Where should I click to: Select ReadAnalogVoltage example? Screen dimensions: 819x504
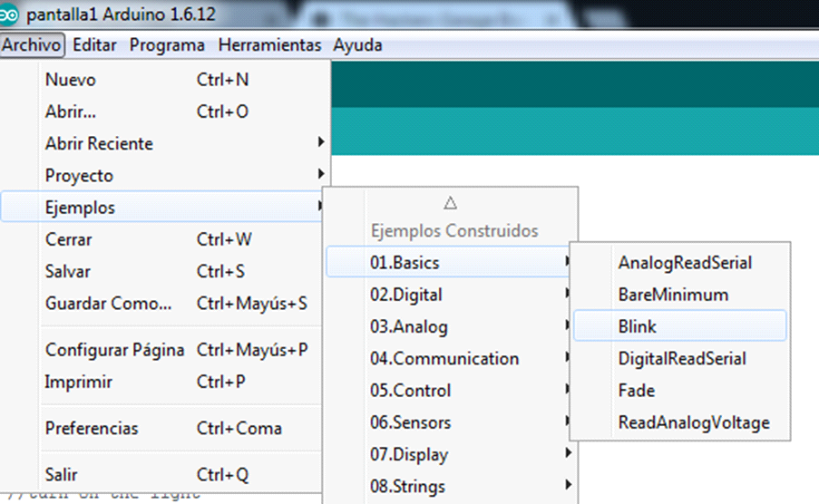pyautogui.click(x=693, y=422)
